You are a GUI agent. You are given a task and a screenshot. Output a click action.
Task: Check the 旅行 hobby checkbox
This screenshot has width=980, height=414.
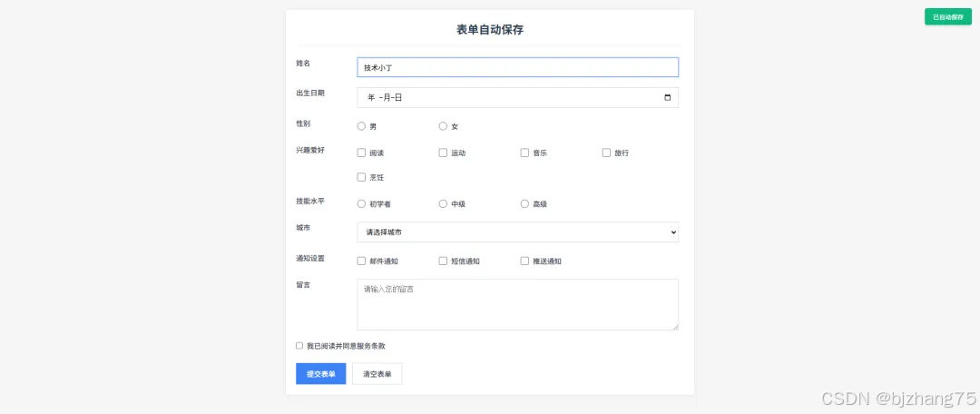click(606, 153)
